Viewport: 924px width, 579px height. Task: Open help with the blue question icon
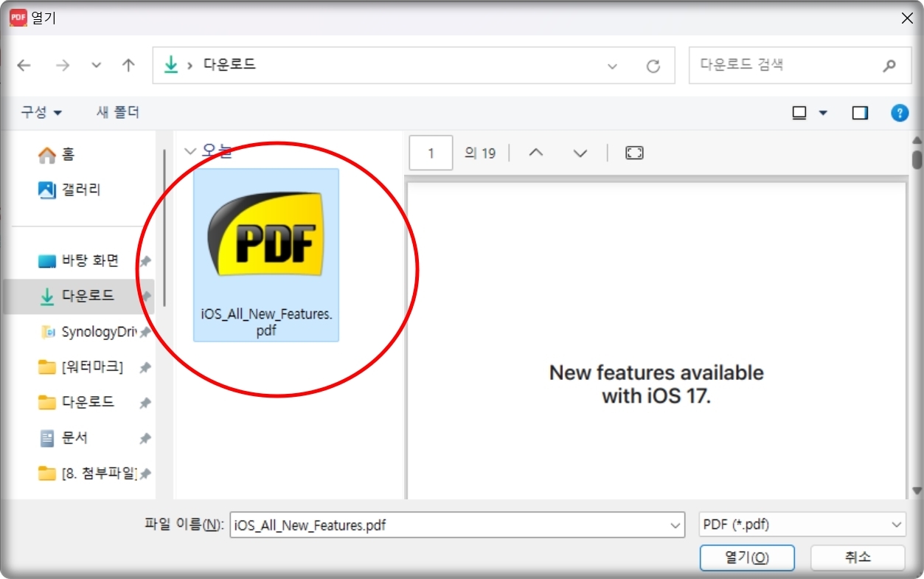[x=900, y=113]
